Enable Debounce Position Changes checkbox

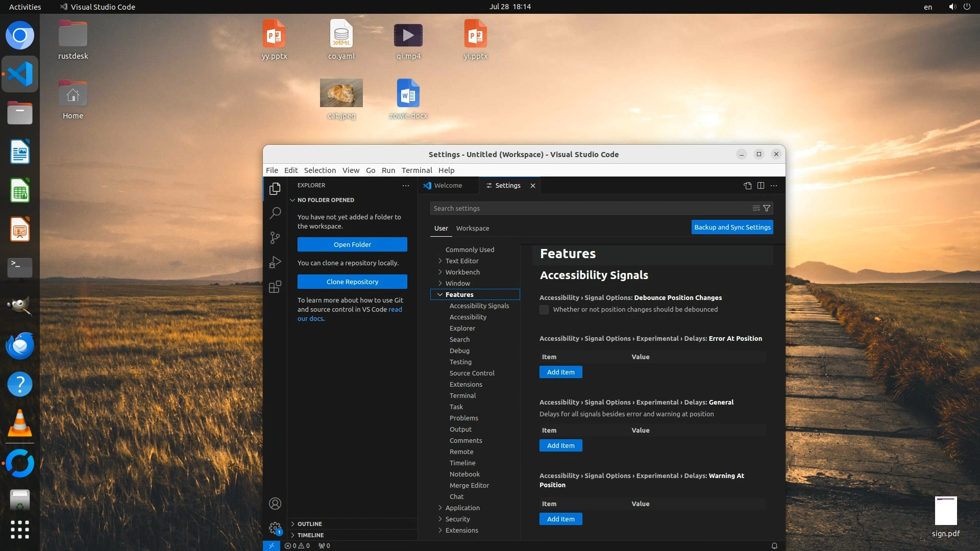coord(544,310)
